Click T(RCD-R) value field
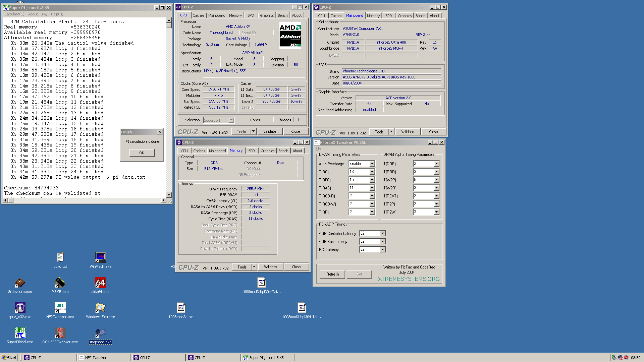Image resolution: width=644 pixels, height=362 pixels. [359, 196]
